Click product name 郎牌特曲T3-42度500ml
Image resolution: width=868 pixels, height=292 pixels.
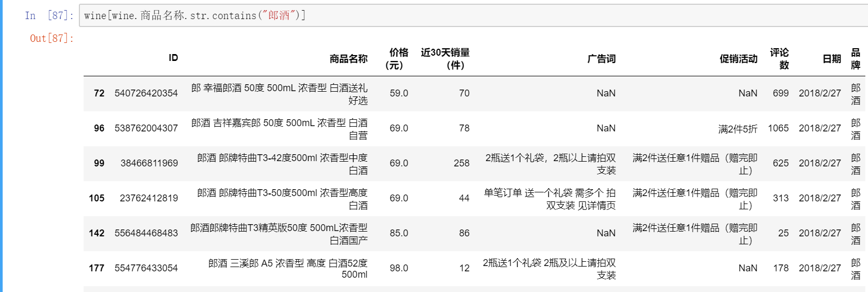tap(282, 164)
